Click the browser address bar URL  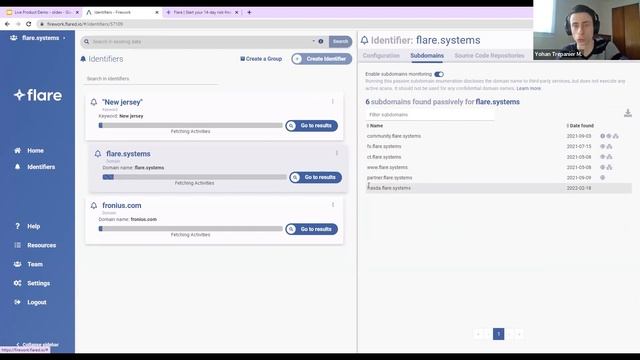point(85,24)
